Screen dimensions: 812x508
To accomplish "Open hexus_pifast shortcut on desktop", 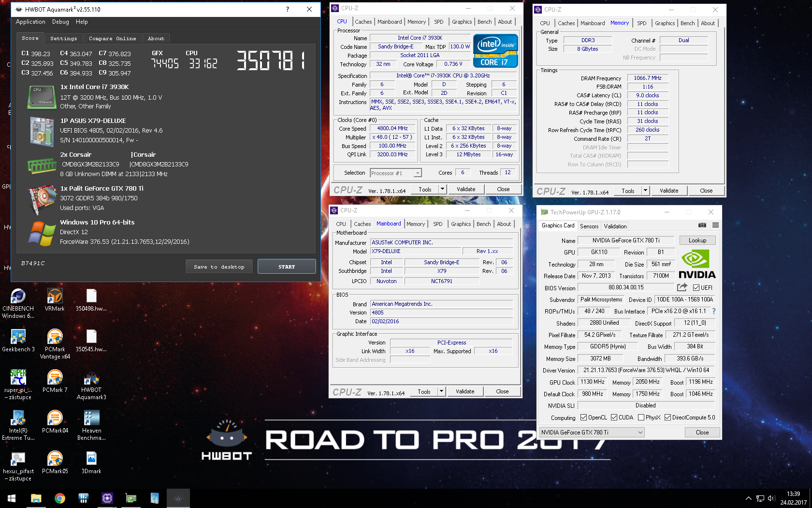I will click(x=18, y=466).
